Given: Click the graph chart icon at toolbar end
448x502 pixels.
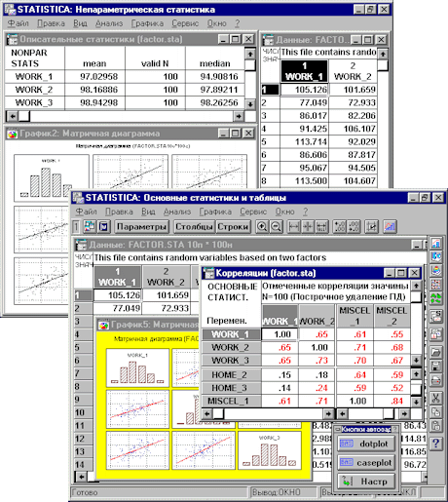Looking at the screenshot, I should click(x=390, y=226).
